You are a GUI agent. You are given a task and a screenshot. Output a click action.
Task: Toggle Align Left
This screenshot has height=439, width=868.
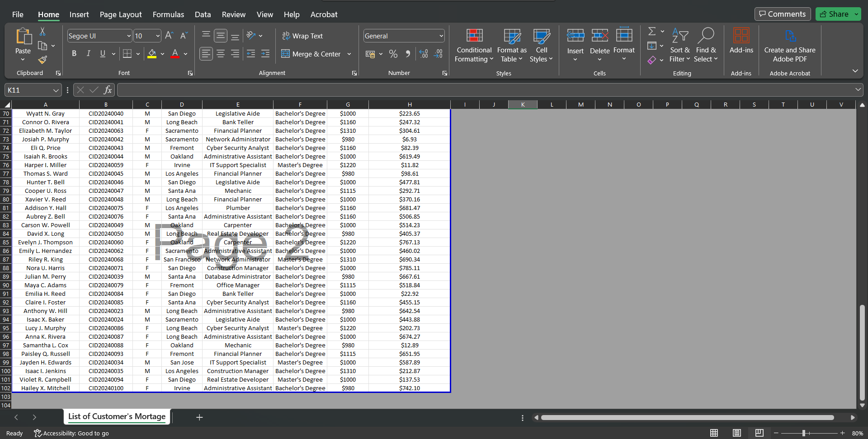(206, 54)
